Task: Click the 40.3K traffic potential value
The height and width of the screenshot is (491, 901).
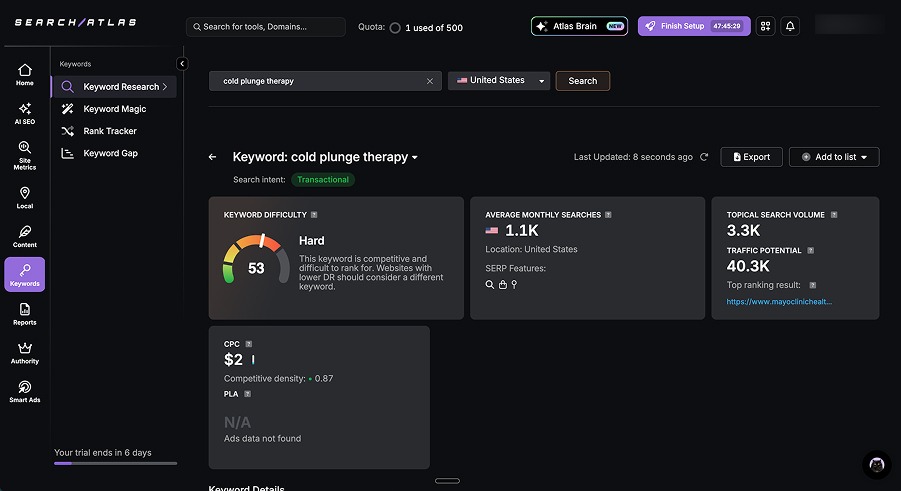Action: pos(748,266)
